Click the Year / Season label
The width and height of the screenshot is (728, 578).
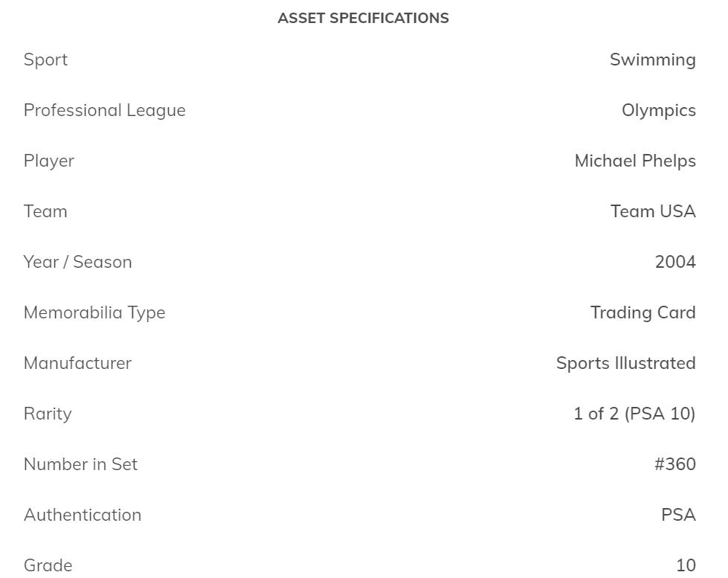(x=77, y=262)
